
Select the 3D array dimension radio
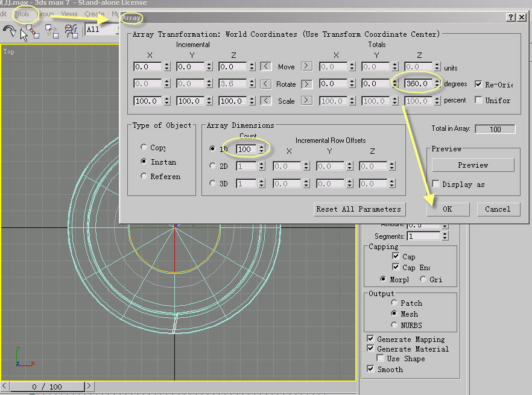(212, 183)
